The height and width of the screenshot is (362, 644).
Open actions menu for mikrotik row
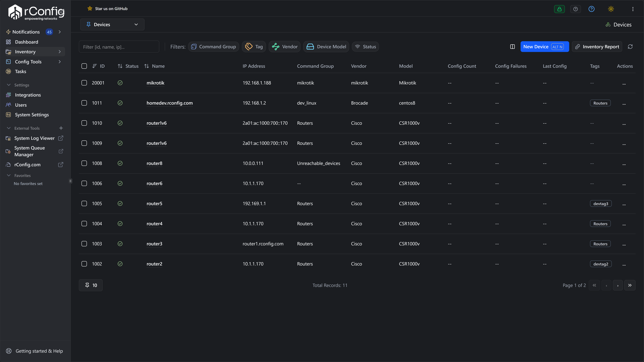pos(624,84)
